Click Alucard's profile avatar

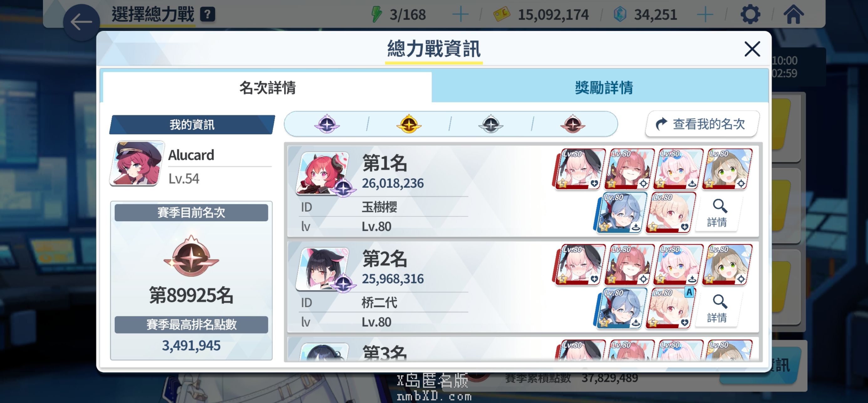(x=137, y=163)
